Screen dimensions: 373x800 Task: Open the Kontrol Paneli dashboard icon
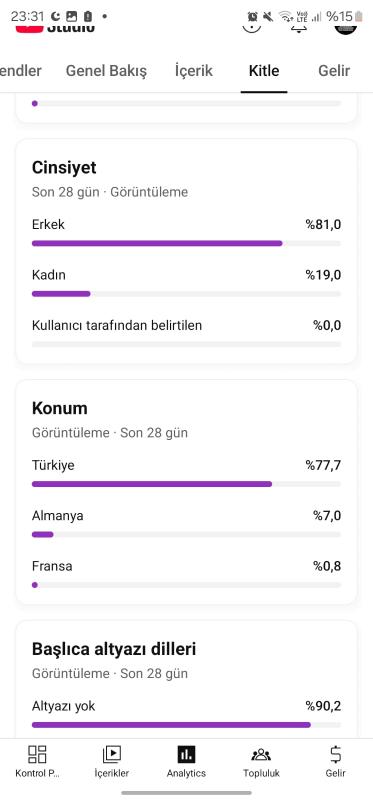pos(37,755)
